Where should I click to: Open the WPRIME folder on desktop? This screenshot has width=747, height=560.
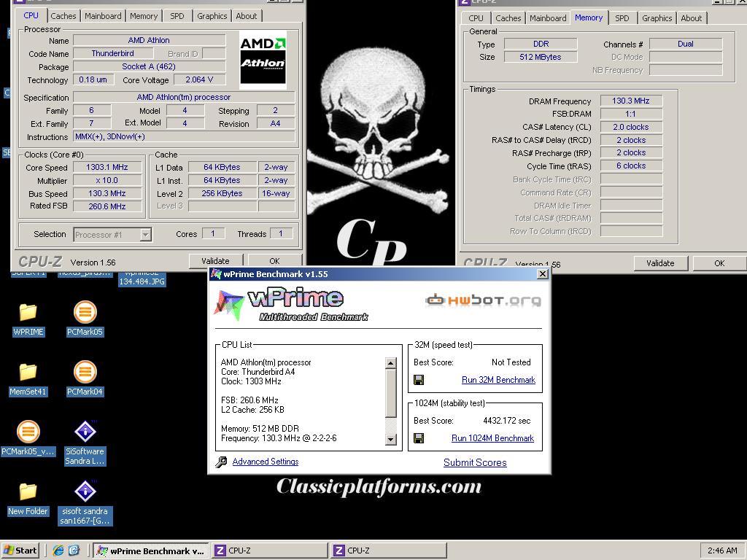[x=28, y=319]
